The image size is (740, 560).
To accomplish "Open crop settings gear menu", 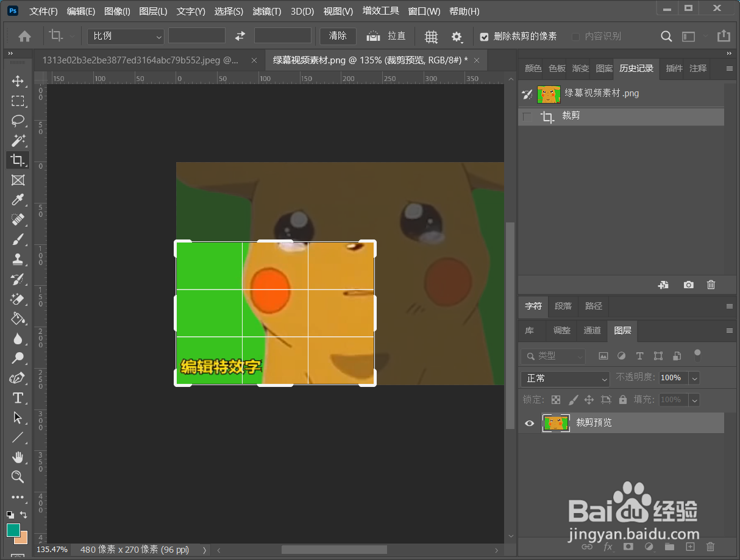I will tap(457, 37).
